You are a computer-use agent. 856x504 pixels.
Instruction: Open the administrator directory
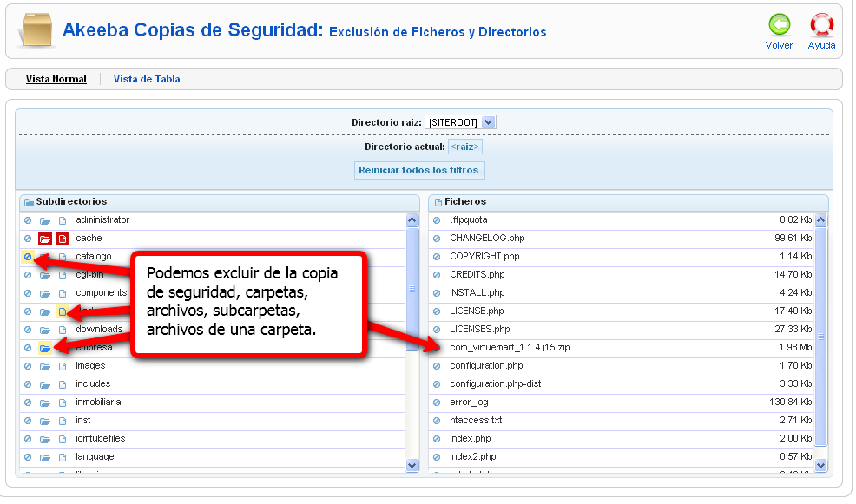[102, 220]
